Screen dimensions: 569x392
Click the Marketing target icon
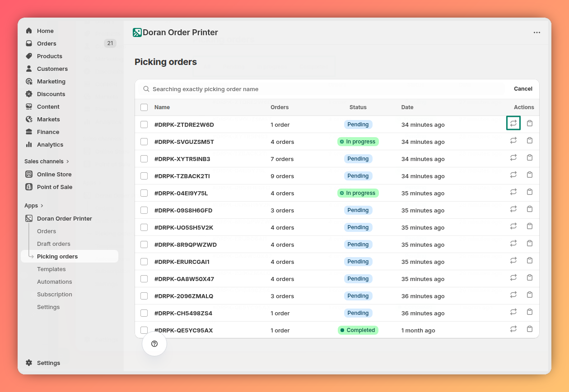tap(29, 81)
